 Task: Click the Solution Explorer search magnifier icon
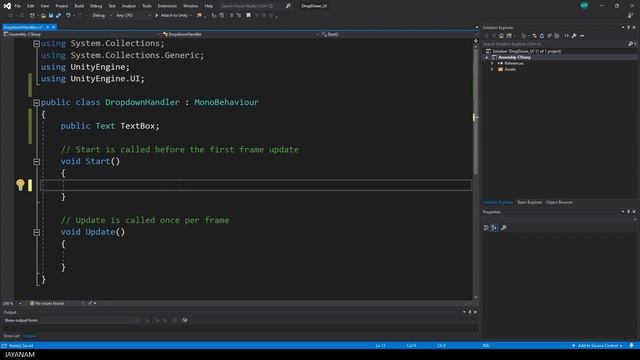point(630,44)
